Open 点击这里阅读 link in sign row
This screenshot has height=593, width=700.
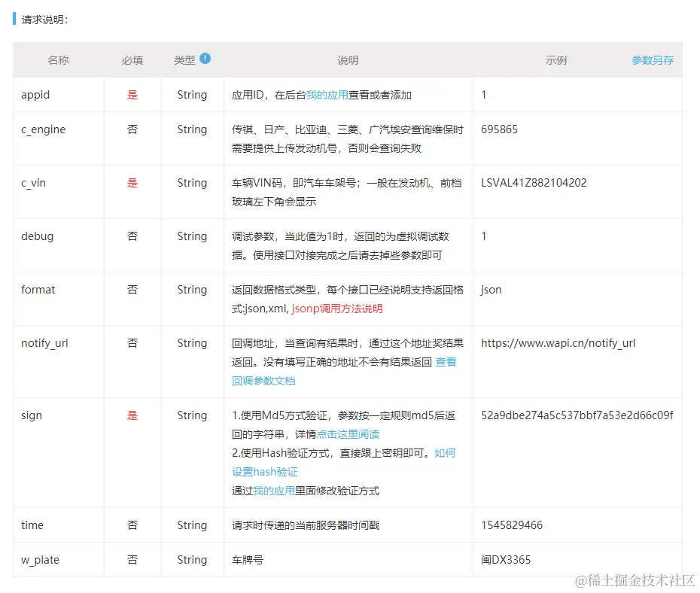coord(348,434)
